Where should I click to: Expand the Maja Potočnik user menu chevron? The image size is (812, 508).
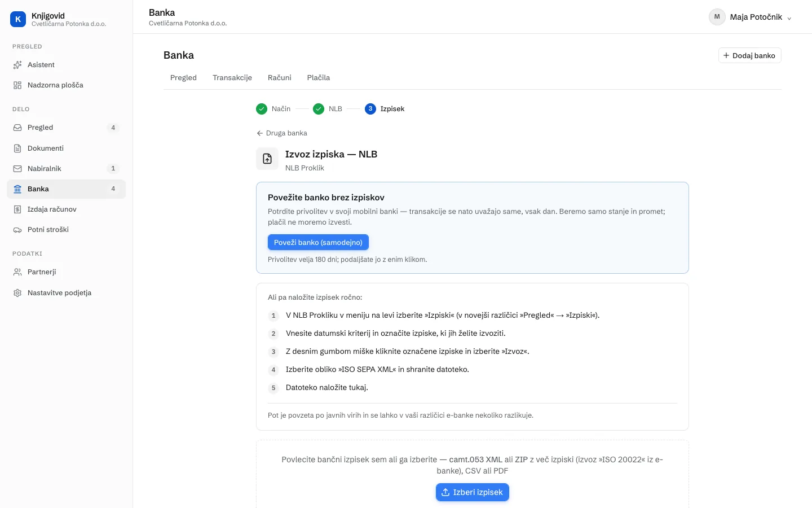click(789, 18)
